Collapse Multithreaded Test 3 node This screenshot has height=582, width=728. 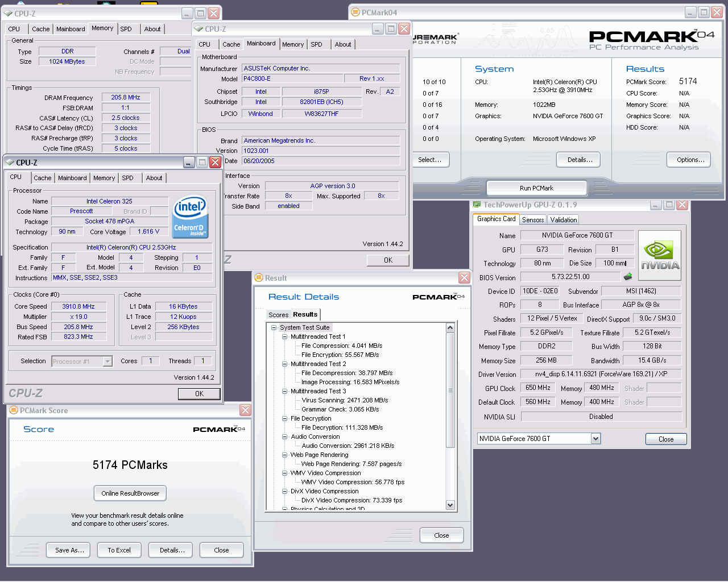(285, 391)
